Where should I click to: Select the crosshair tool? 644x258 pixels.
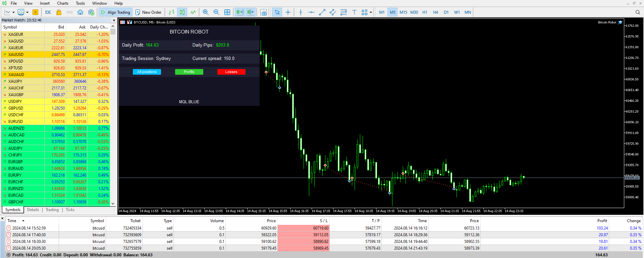(288, 12)
